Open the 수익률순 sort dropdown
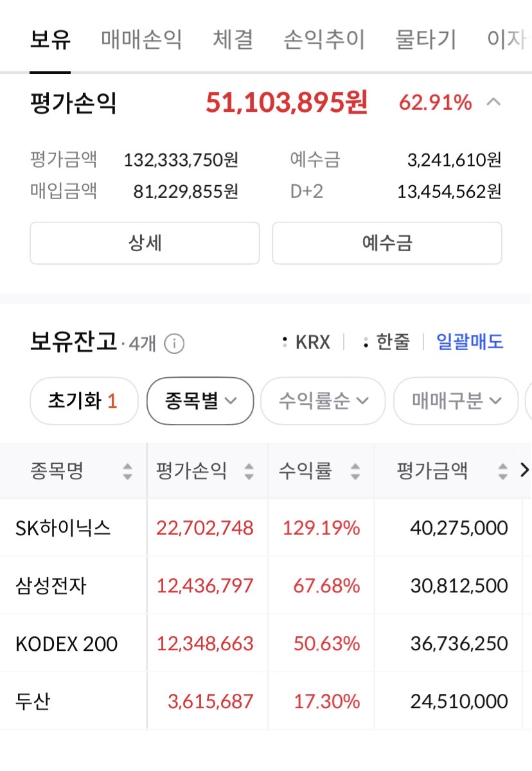This screenshot has height=771, width=532. (x=323, y=402)
